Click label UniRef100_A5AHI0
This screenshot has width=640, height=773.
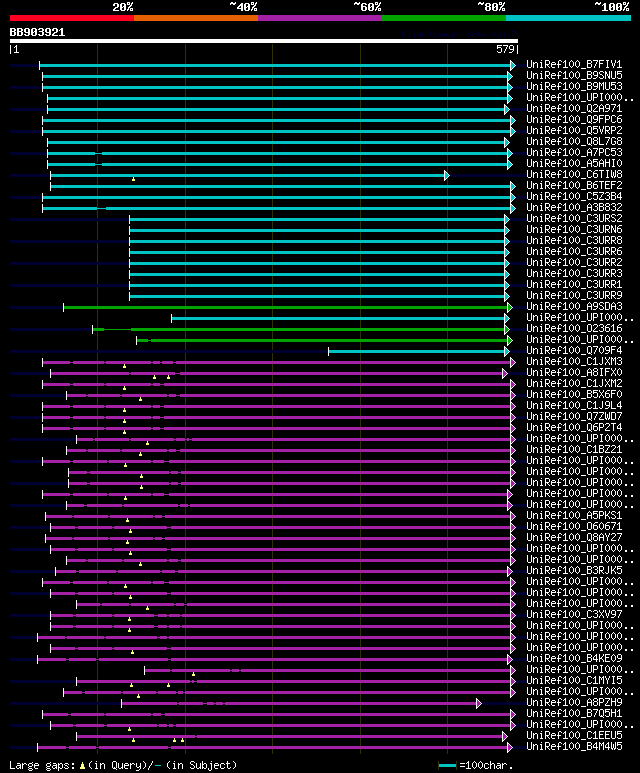pos(574,163)
